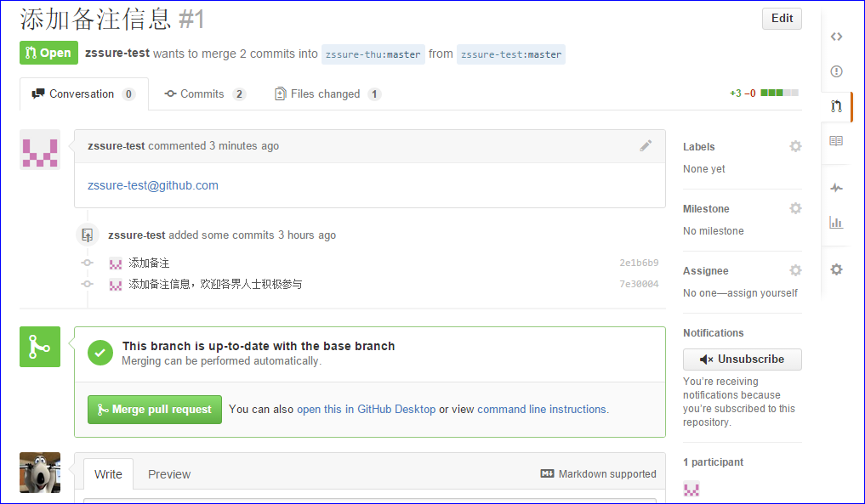Click the Unsubscribe button
This screenshot has height=504, width=865.
(742, 360)
